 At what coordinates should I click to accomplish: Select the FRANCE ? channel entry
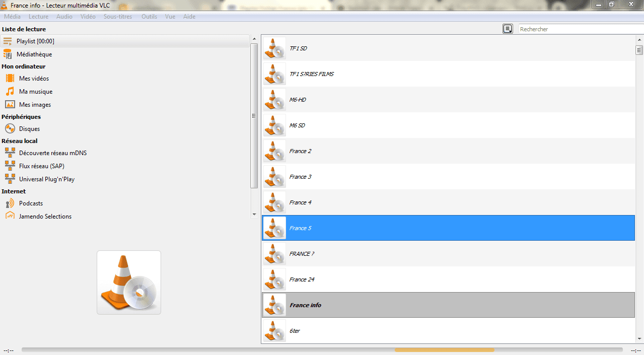(x=448, y=254)
